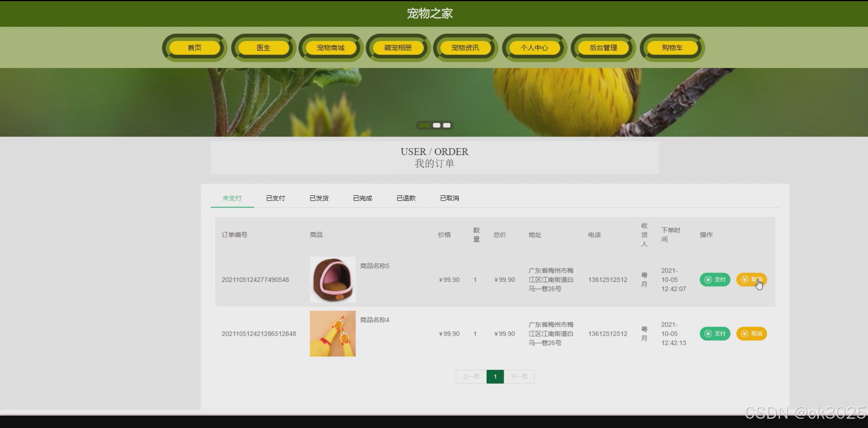Navigate to 萌宠相册
The width and height of the screenshot is (868, 428).
coord(398,48)
